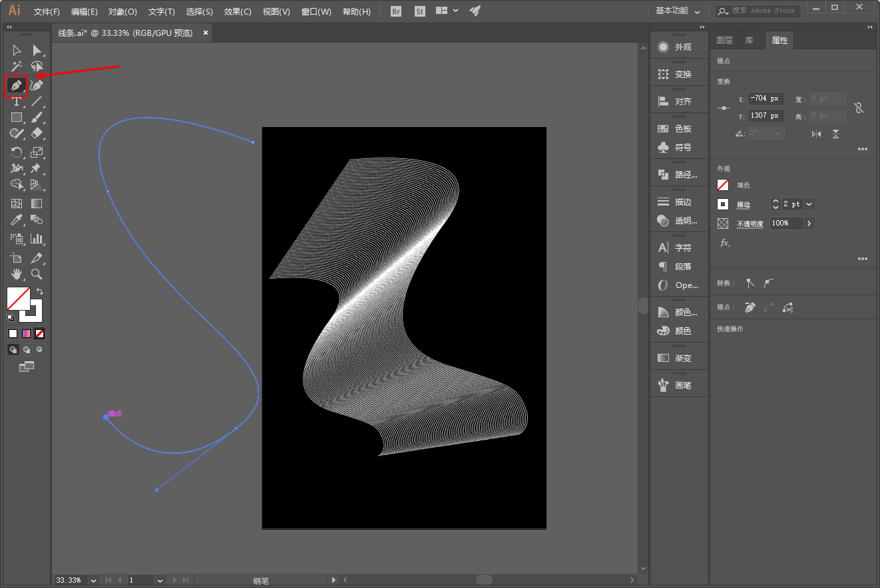The height and width of the screenshot is (588, 880).
Task: Toggle flip horizontal in 变换 section
Action: 816,134
